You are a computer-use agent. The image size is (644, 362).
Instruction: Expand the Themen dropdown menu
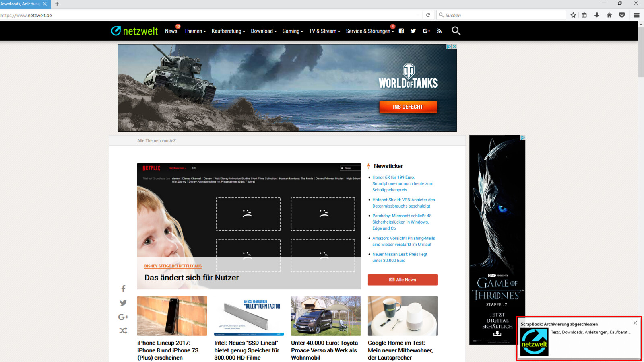[x=194, y=31]
